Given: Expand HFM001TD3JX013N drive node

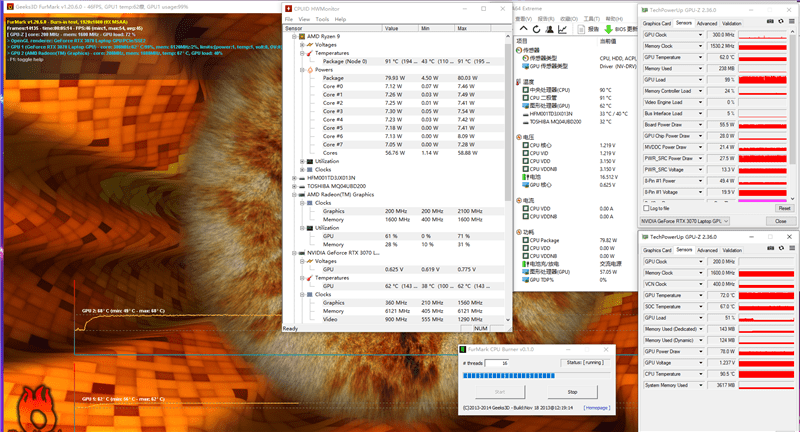Looking at the screenshot, I should (x=294, y=178).
